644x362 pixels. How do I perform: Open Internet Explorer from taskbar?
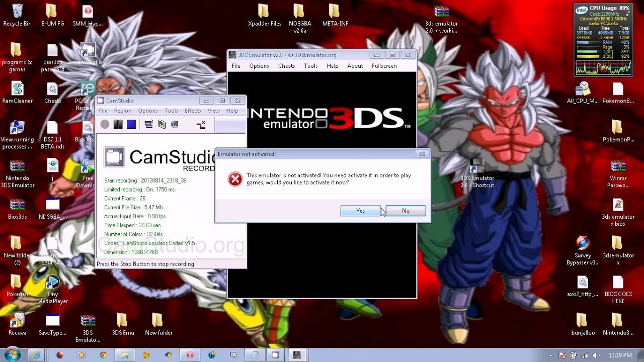[x=36, y=355]
